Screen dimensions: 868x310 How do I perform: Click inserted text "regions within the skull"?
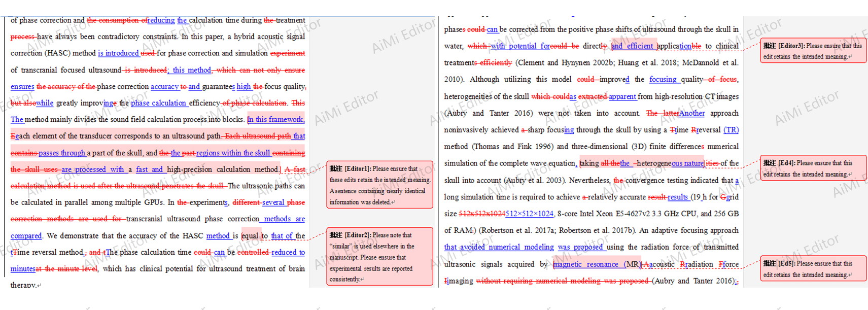point(233,153)
